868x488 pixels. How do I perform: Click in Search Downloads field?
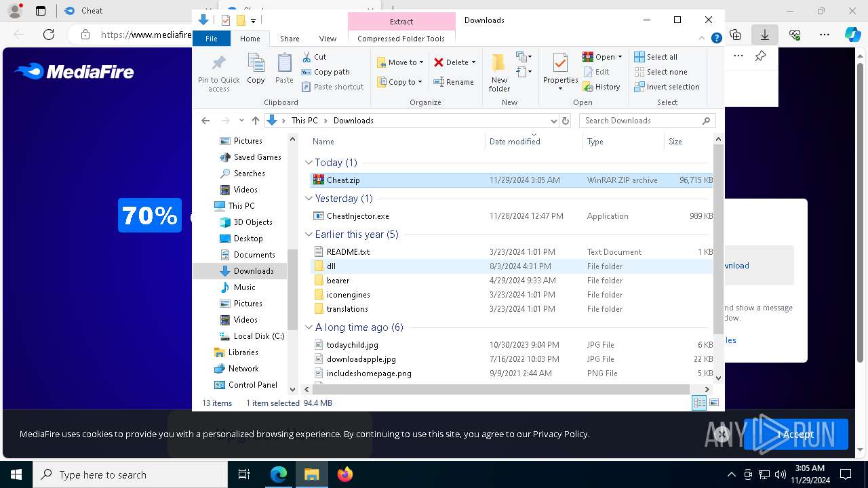642,121
